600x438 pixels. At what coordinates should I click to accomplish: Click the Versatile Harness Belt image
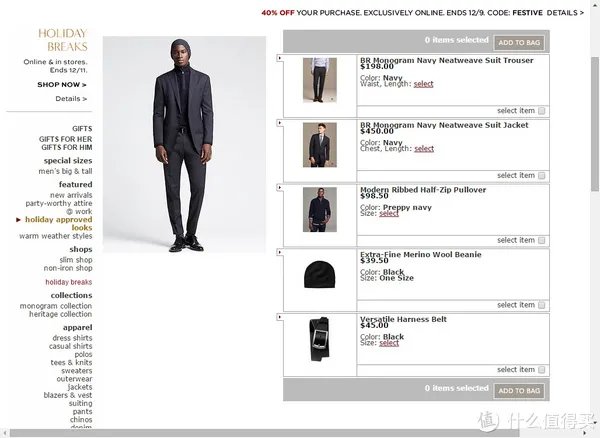(320, 339)
